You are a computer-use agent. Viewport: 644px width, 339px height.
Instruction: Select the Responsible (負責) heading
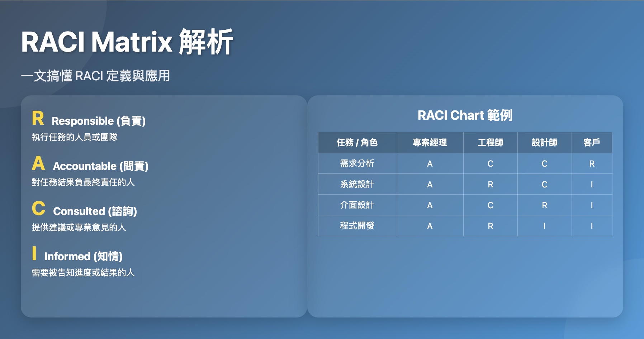[100, 121]
